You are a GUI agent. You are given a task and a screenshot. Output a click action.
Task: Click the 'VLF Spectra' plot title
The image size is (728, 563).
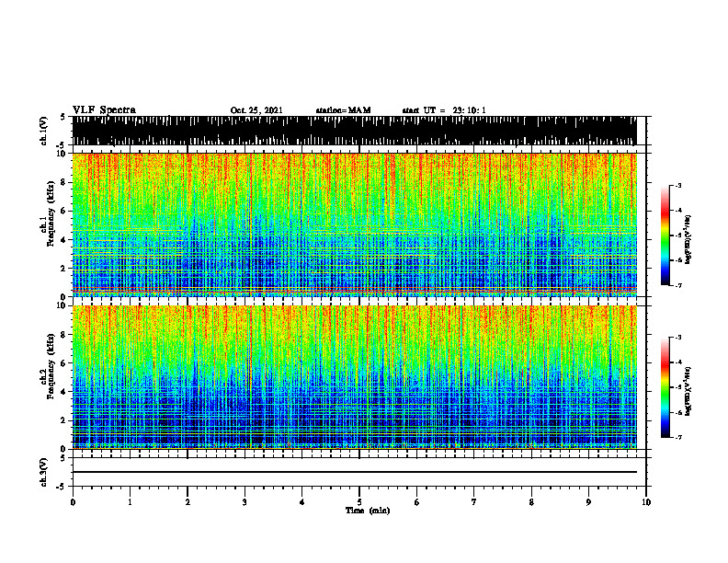pyautogui.click(x=104, y=110)
